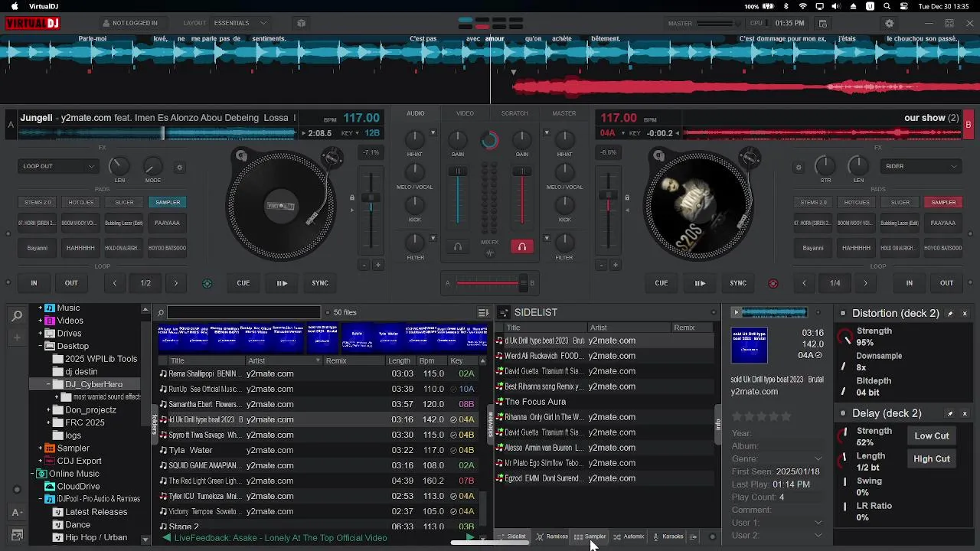The height and width of the screenshot is (551, 980).
Task: Set loop OUT on right deck
Action: pos(947,283)
